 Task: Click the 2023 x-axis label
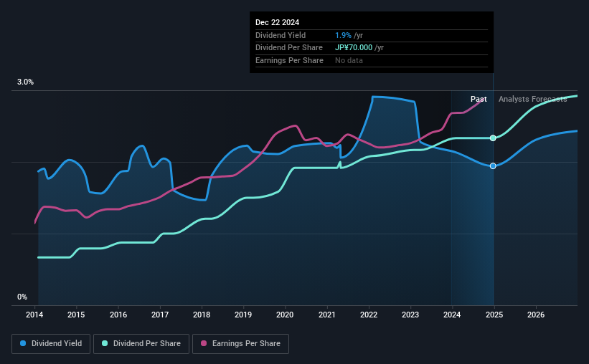pyautogui.click(x=410, y=315)
